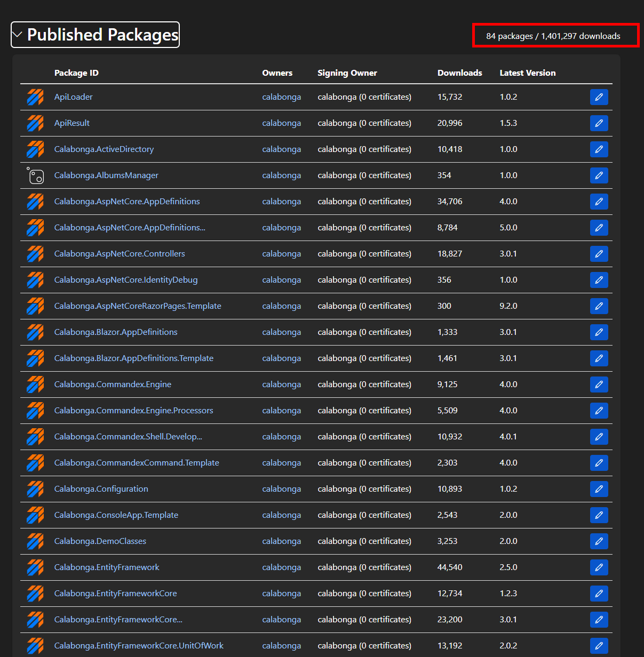Open Calabonga.DemoClasses package

pos(100,541)
